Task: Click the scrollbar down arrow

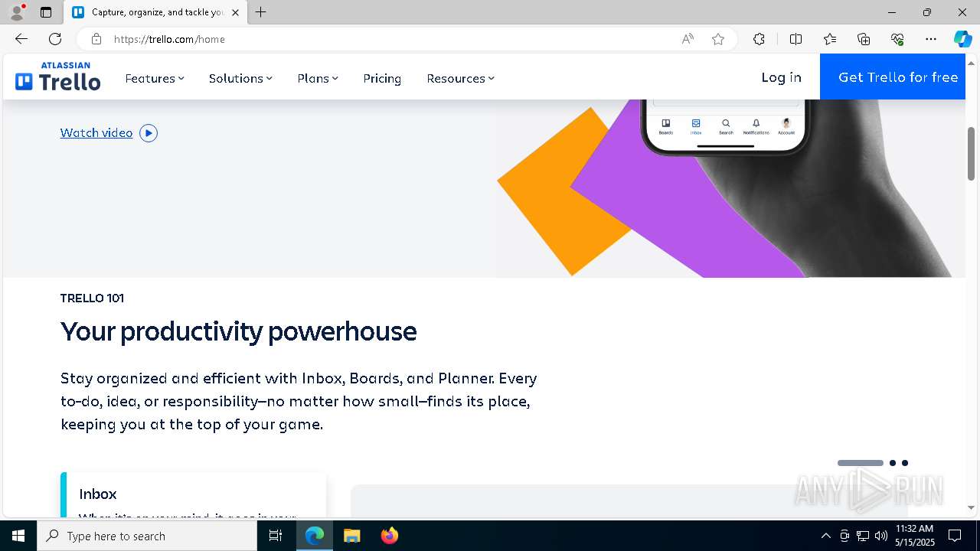Action: 972,507
